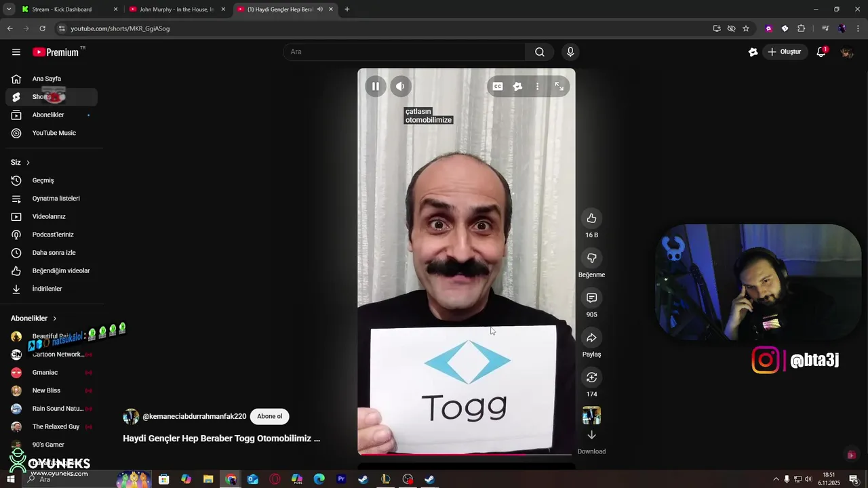Open The Relaxed Guy subscription channel
The height and width of the screenshot is (488, 868).
52,427
